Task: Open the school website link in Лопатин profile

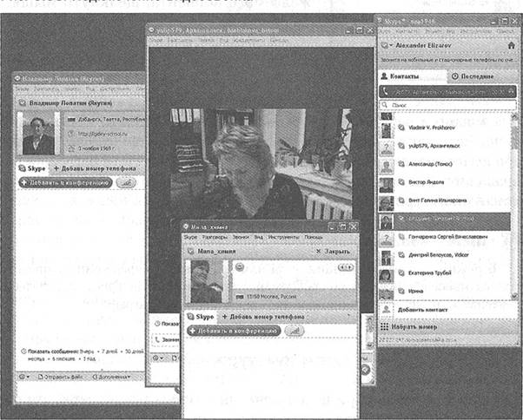Action: tap(103, 134)
